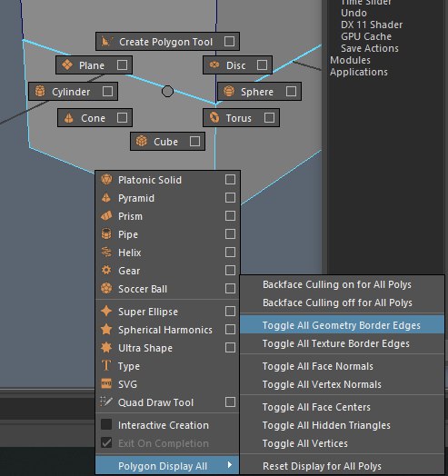Open the Pyramid option box
This screenshot has height=476, width=448.
pyautogui.click(x=230, y=198)
